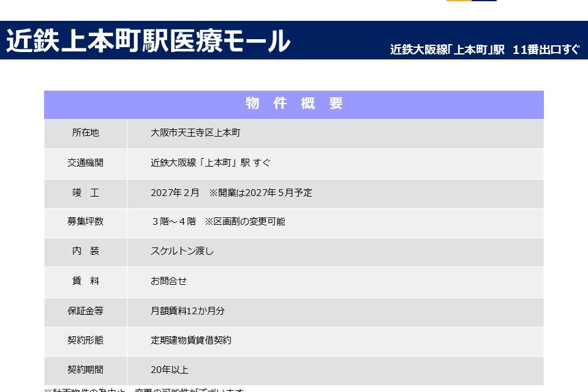
Task: Click the value 定期建物賃貸借契約
Action: (191, 340)
